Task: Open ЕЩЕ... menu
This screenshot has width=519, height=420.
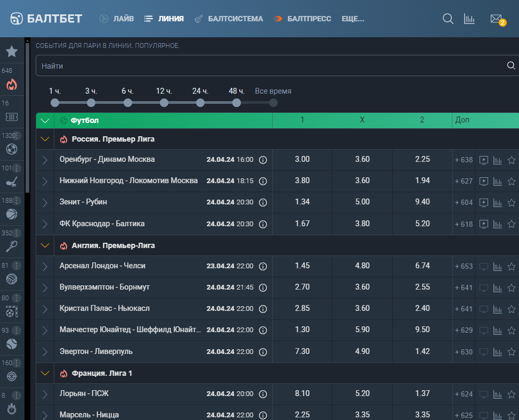Action: pos(353,19)
